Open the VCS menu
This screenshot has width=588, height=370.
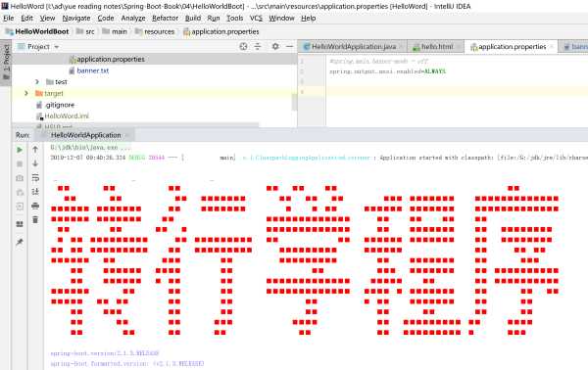[256, 18]
